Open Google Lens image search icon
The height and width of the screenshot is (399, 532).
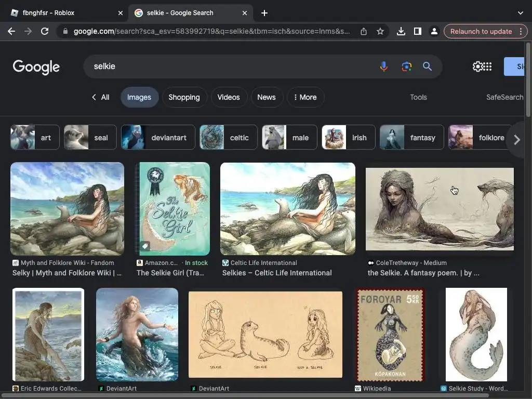tap(406, 66)
